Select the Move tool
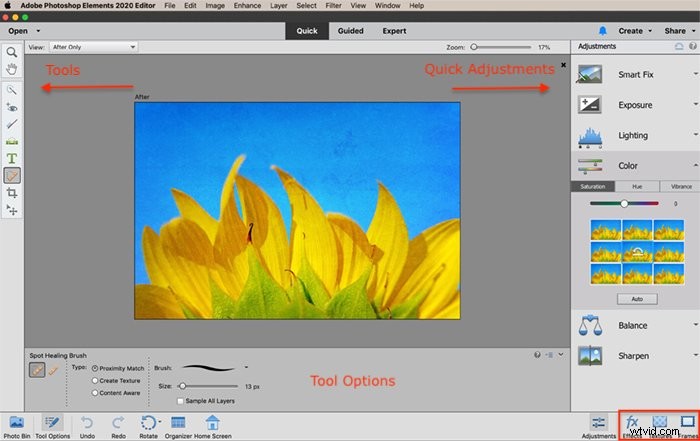This screenshot has width=700, height=441. 12,210
